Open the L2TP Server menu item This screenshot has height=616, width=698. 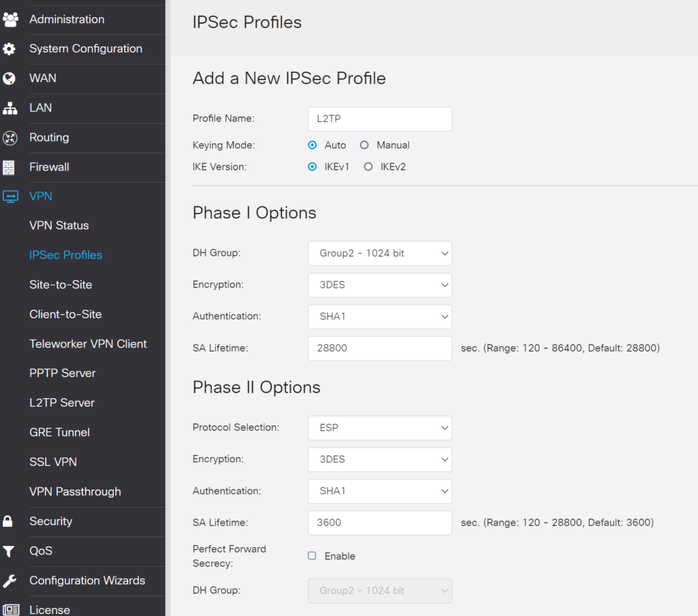click(x=61, y=402)
